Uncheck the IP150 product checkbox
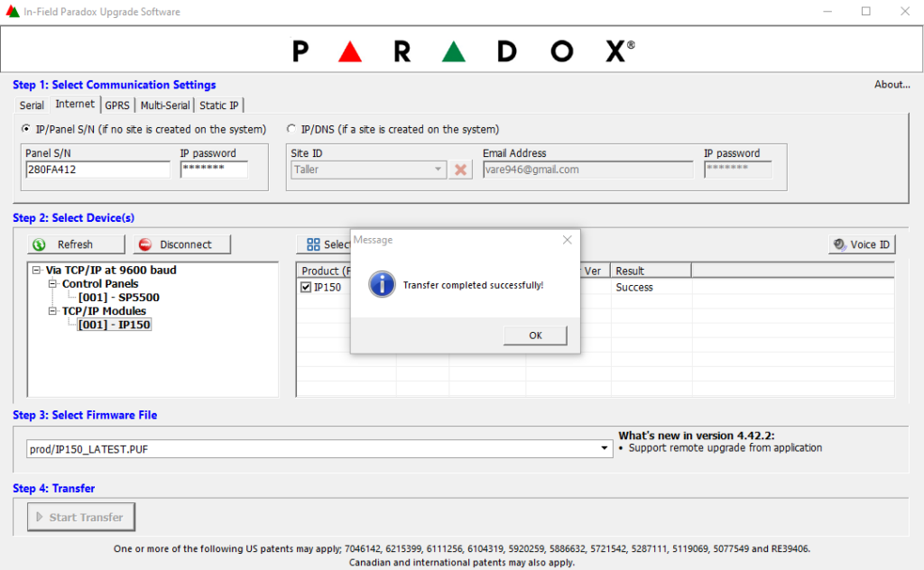The height and width of the screenshot is (570, 924). [x=306, y=288]
